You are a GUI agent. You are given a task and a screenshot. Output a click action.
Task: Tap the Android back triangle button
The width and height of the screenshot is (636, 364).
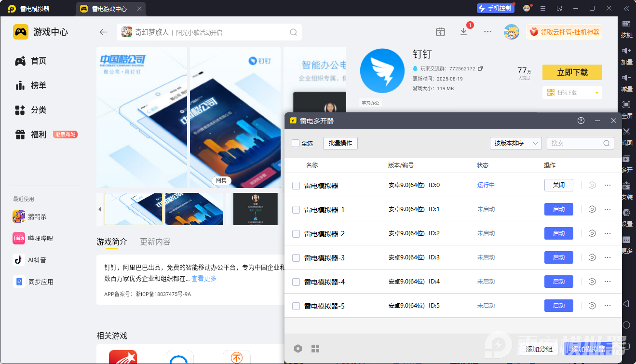click(626, 304)
